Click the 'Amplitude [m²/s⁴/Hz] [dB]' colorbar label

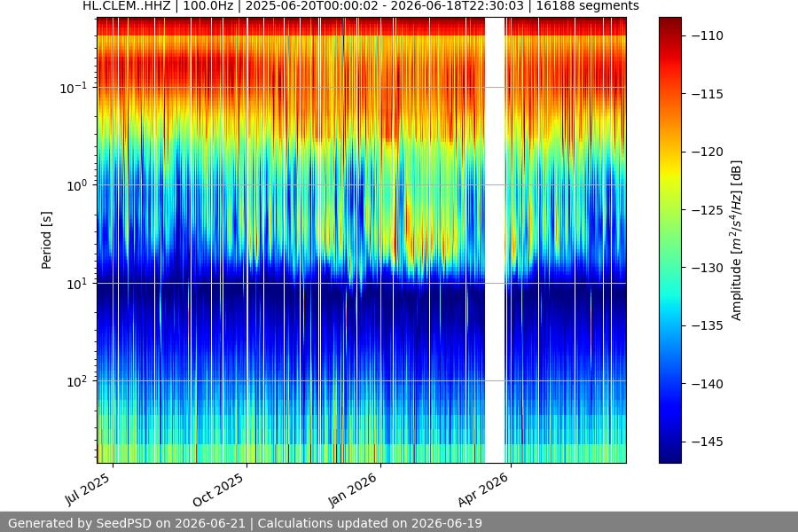click(737, 240)
